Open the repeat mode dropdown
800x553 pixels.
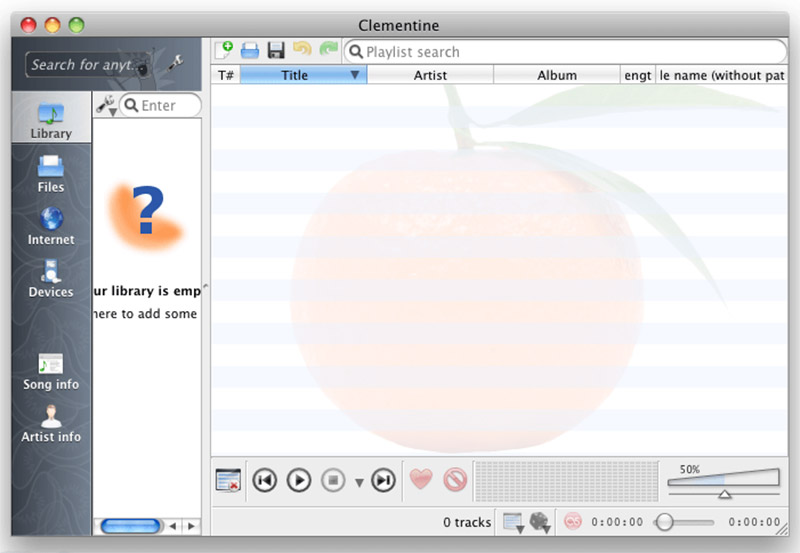[x=513, y=522]
